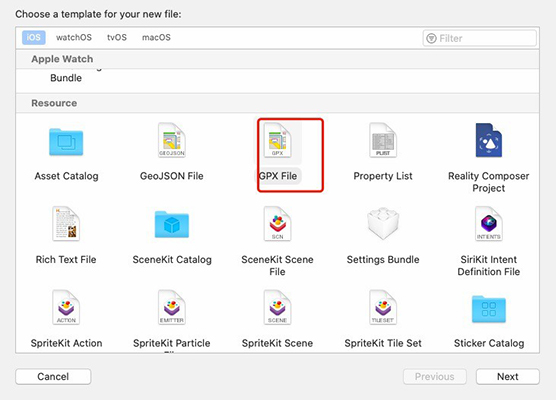Viewport: 556px width, 400px height.
Task: Click the 'SpriteKit Scene' label
Action: [x=277, y=343]
